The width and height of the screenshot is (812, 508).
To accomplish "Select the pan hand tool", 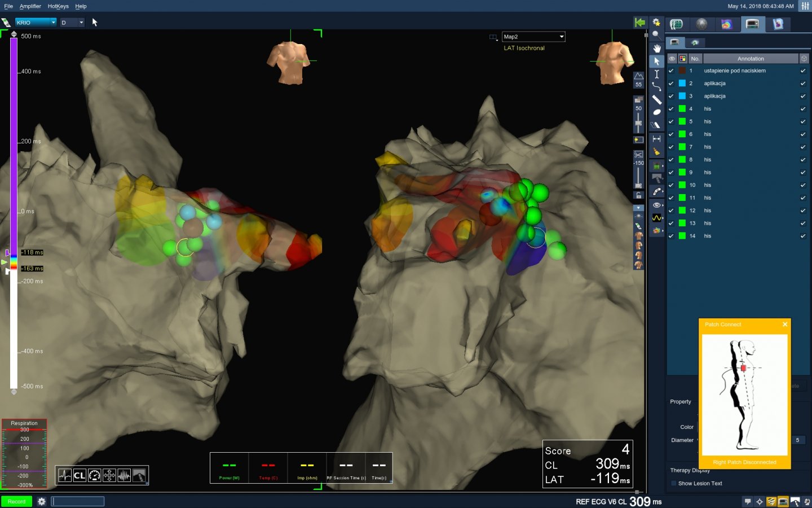I will tap(656, 48).
